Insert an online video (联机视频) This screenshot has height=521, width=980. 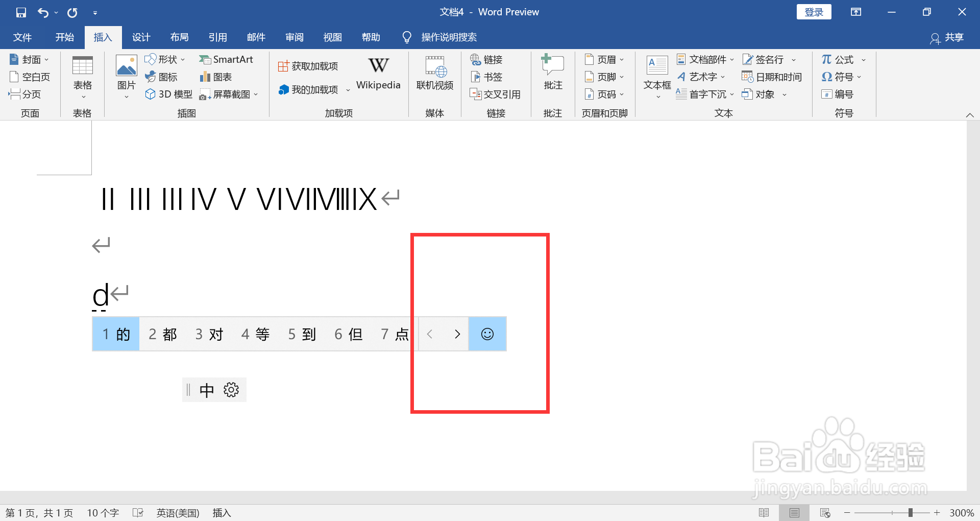[435, 74]
